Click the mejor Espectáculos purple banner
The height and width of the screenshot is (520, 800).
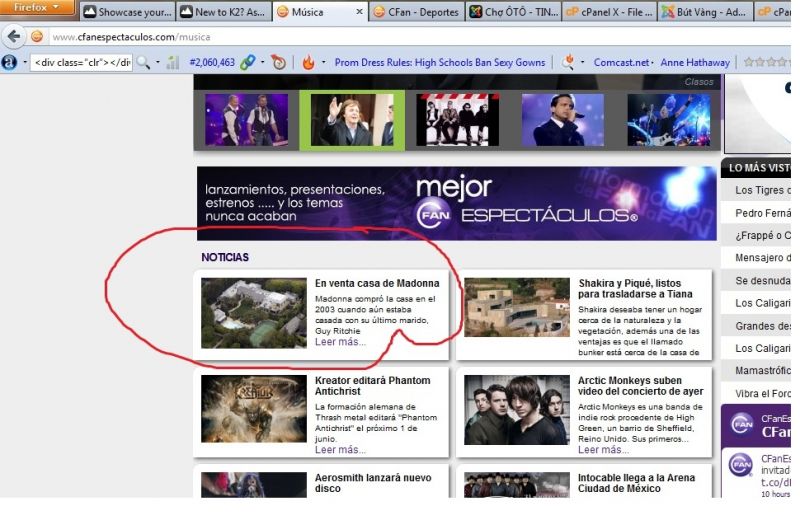coord(457,203)
